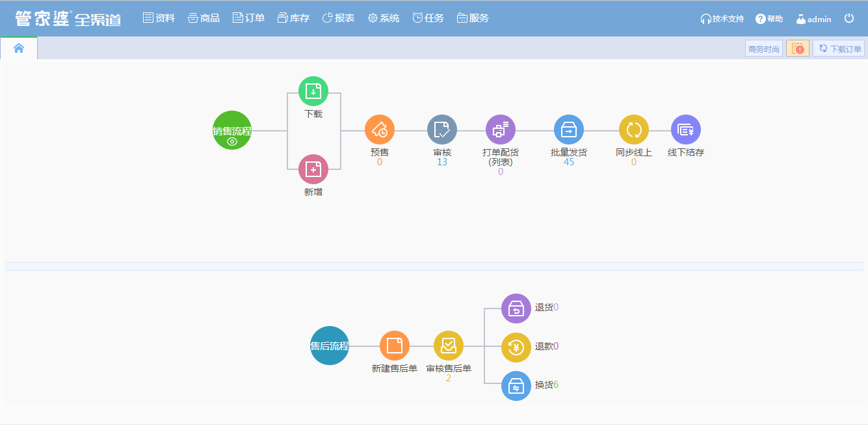Click the green 下载 download order icon
Screen dimensions: 868x425
coord(313,92)
